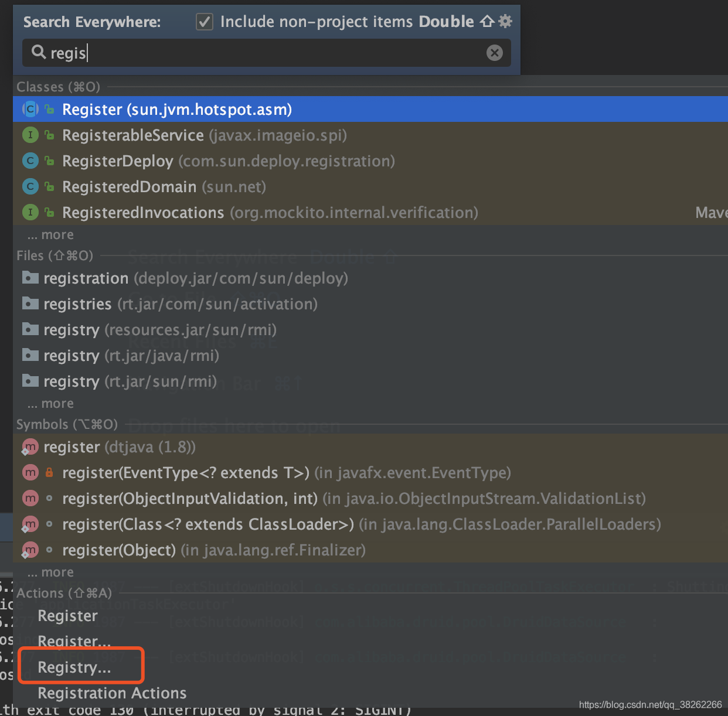Open search settings gear icon
Screen dimensions: 728x716
tap(505, 22)
